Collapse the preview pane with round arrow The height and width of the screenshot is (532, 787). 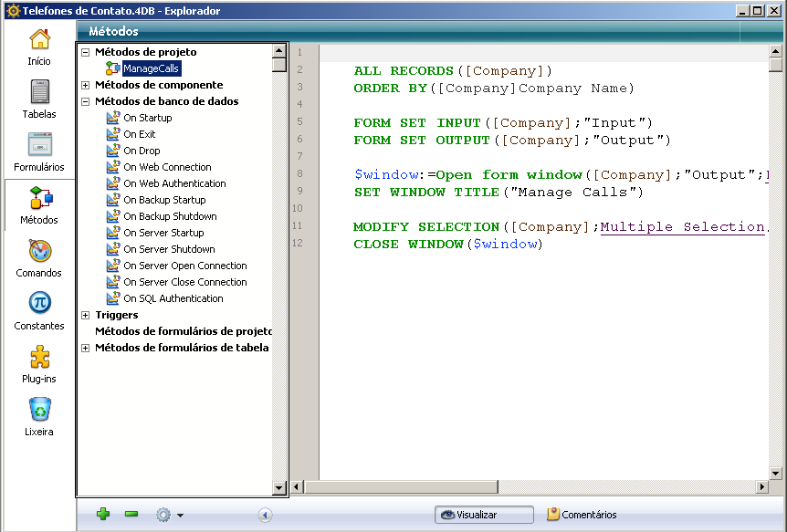pos(265,515)
